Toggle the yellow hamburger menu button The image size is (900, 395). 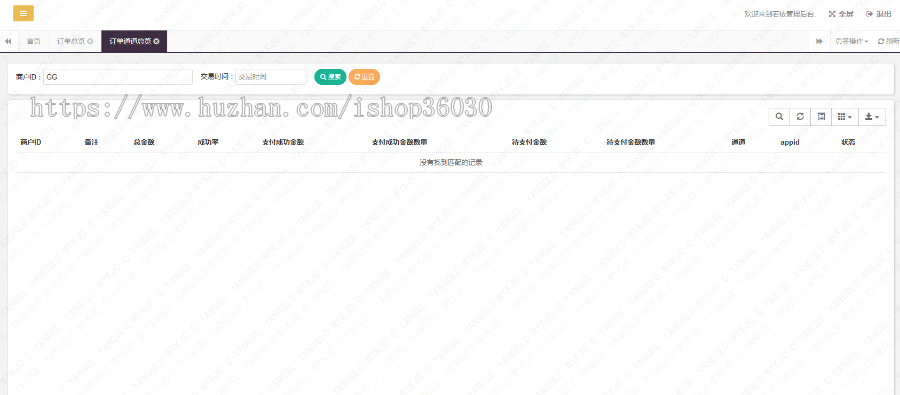pos(23,13)
